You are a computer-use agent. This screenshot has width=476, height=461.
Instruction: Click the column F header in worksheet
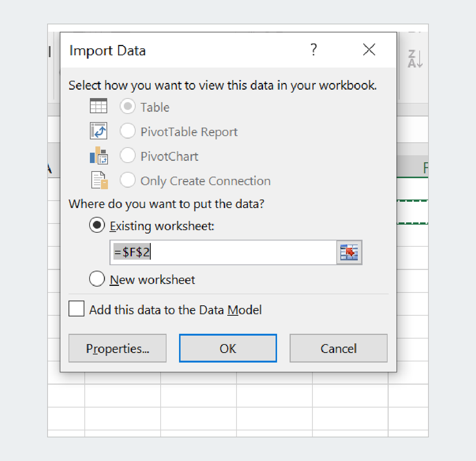[x=413, y=167]
